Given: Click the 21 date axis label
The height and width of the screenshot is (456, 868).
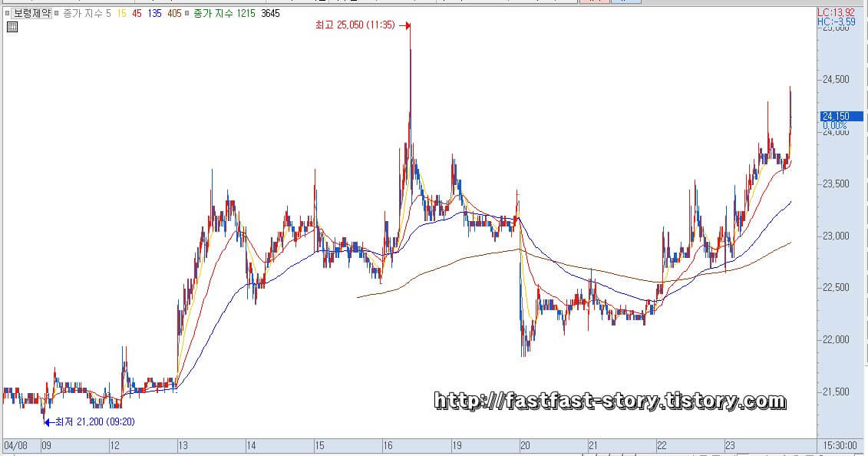Looking at the screenshot, I should click(x=593, y=445).
